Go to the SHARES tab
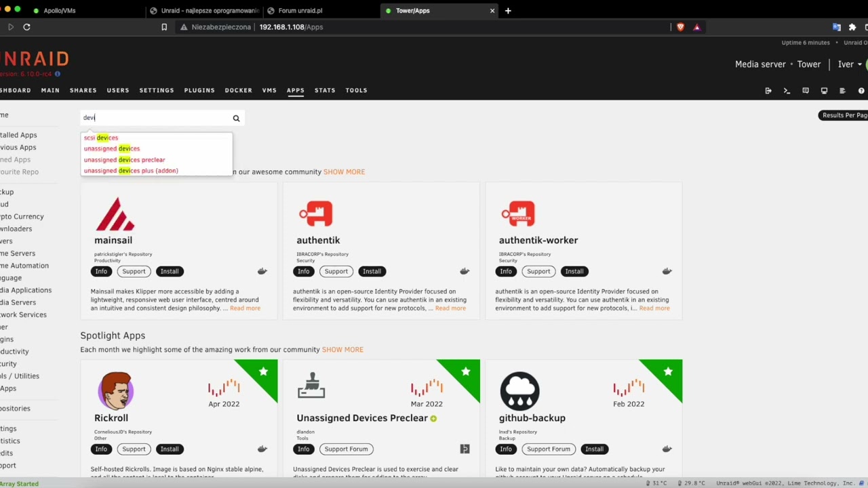The width and height of the screenshot is (868, 488). (83, 90)
